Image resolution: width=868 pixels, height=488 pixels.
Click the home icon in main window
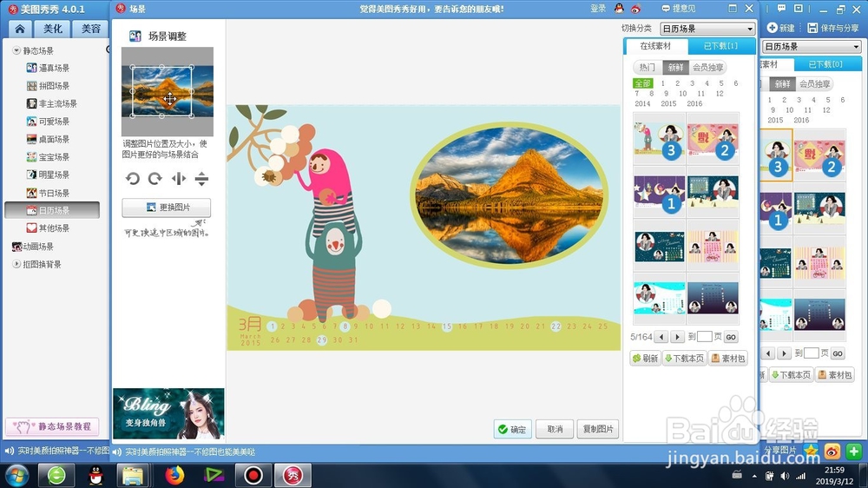[x=20, y=29]
